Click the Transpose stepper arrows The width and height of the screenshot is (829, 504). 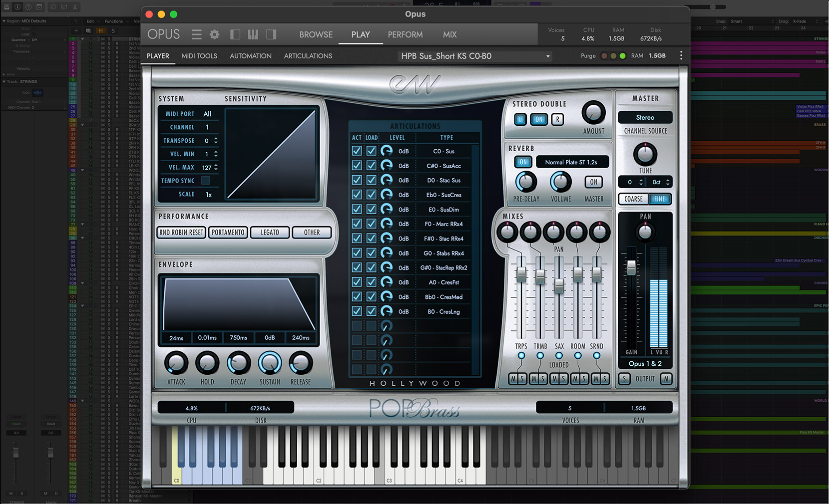[216, 141]
